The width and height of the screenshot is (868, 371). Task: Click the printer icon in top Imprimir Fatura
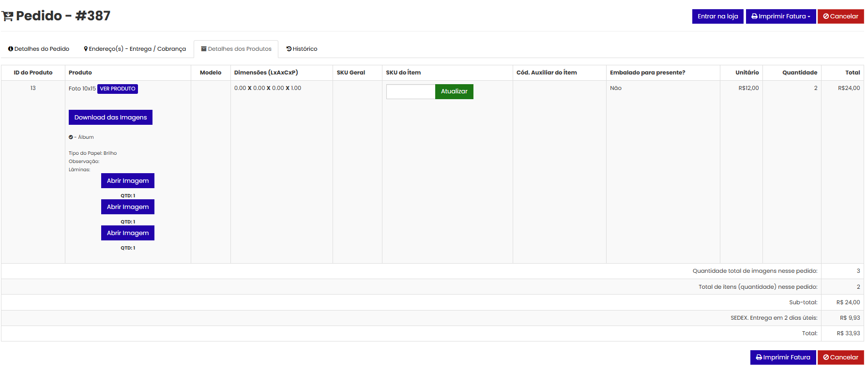(x=754, y=16)
